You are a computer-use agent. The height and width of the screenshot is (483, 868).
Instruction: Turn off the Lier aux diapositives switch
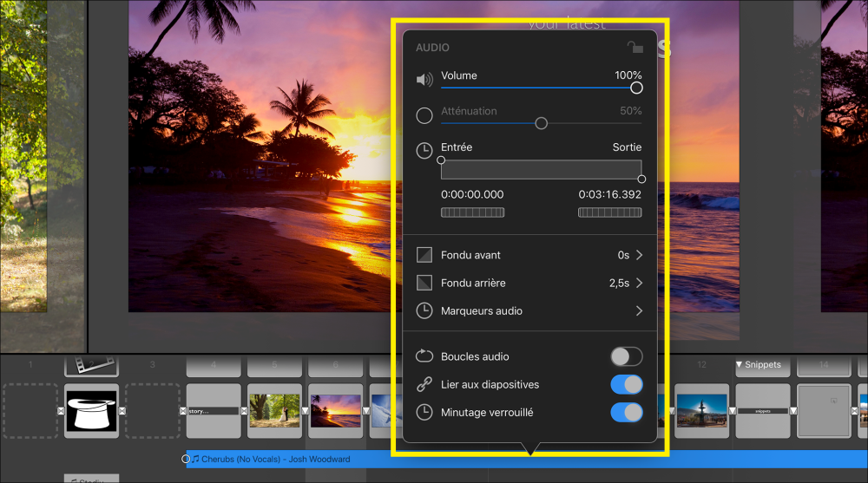click(627, 384)
